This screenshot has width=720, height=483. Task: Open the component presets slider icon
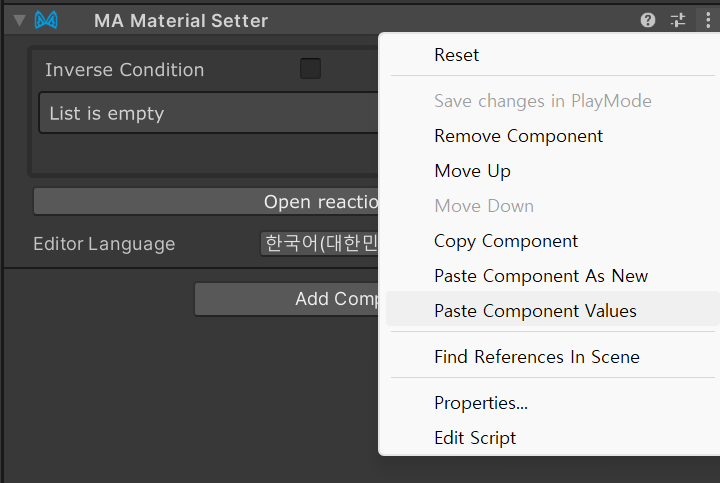pyautogui.click(x=678, y=20)
